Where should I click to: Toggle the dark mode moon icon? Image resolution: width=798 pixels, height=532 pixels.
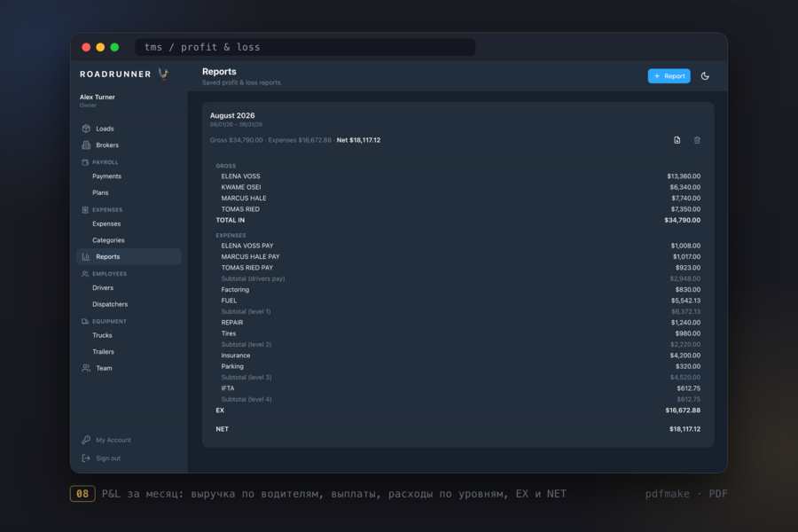pyautogui.click(x=705, y=76)
